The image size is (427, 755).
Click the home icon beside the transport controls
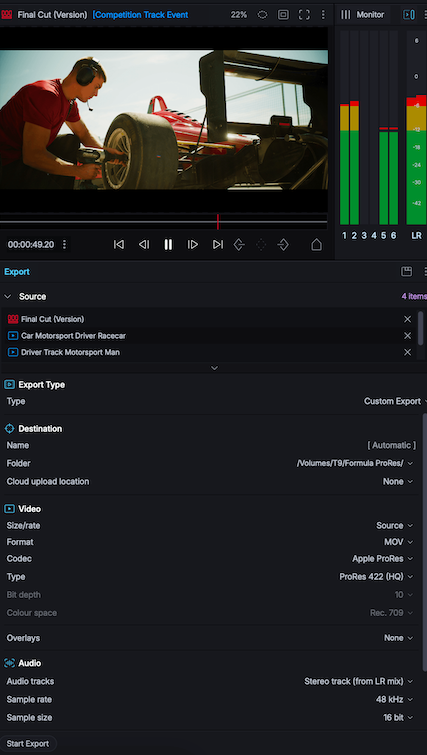(x=316, y=245)
